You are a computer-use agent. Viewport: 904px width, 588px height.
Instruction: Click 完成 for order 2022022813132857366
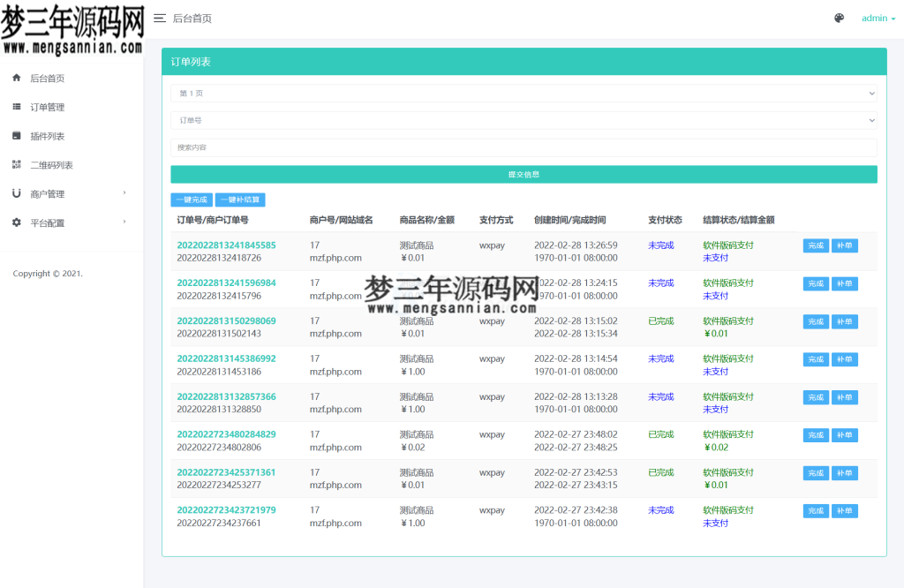pyautogui.click(x=816, y=397)
